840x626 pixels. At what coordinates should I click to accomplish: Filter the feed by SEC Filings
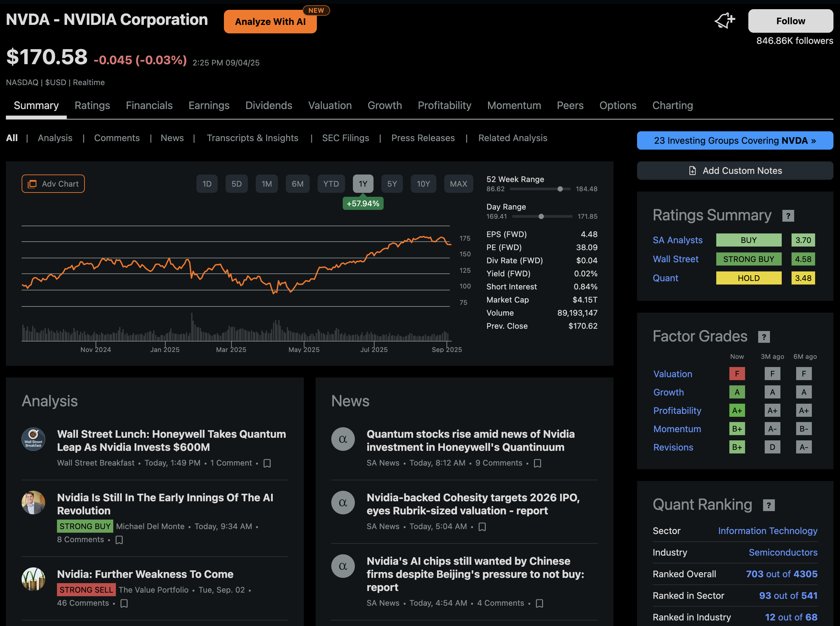click(345, 138)
